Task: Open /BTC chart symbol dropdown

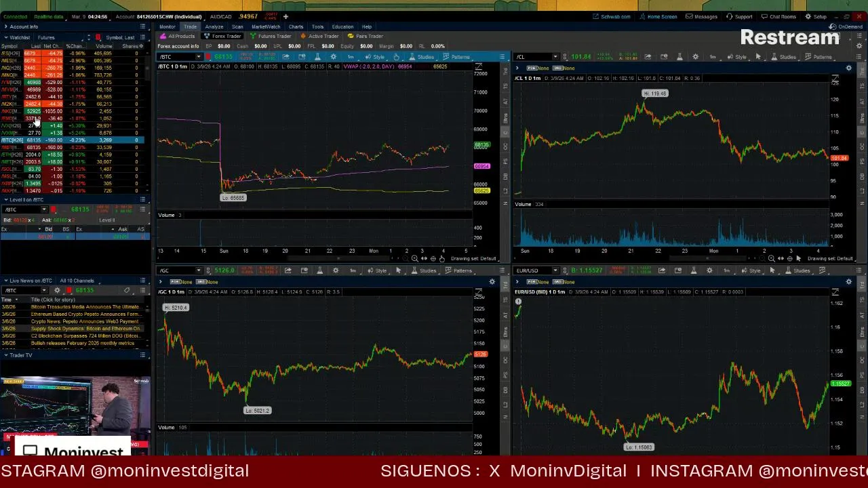Action: coord(199,57)
